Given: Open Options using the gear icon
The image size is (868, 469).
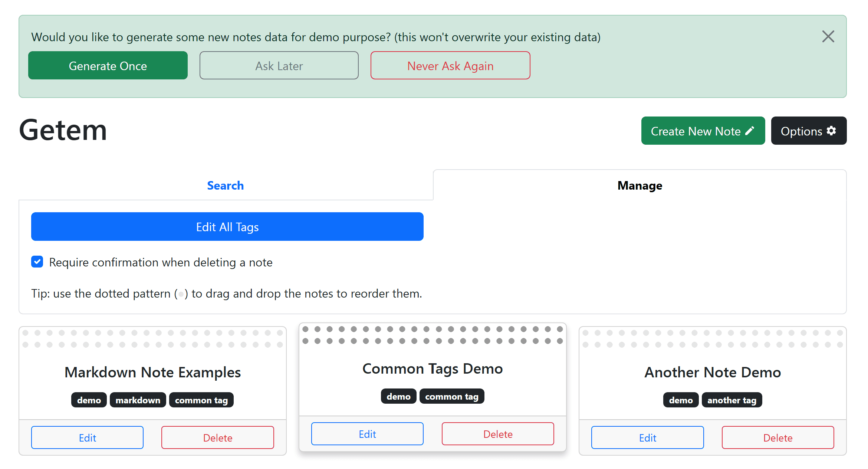Looking at the screenshot, I should 831,131.
